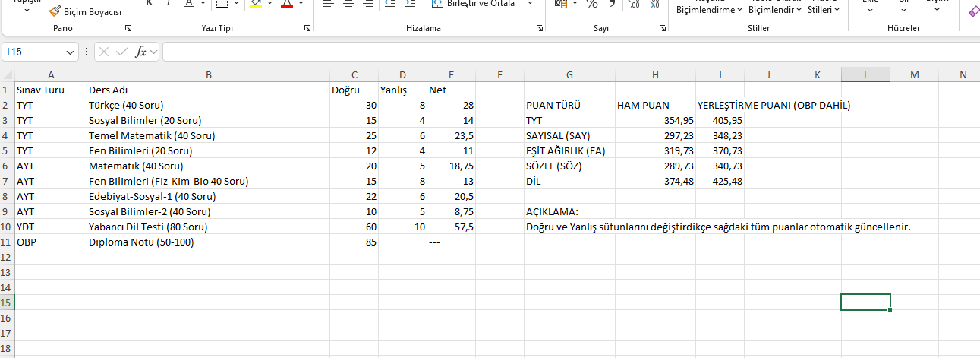
Task: Select row 15 header
Action: (x=8, y=303)
